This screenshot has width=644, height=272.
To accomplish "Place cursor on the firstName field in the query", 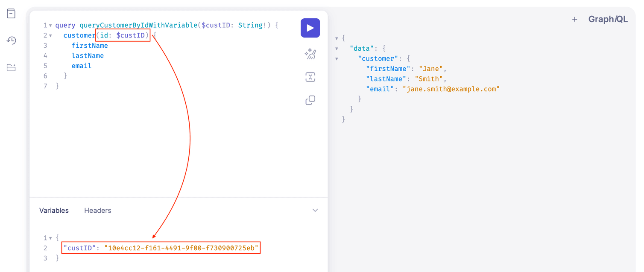I will (x=90, y=45).
